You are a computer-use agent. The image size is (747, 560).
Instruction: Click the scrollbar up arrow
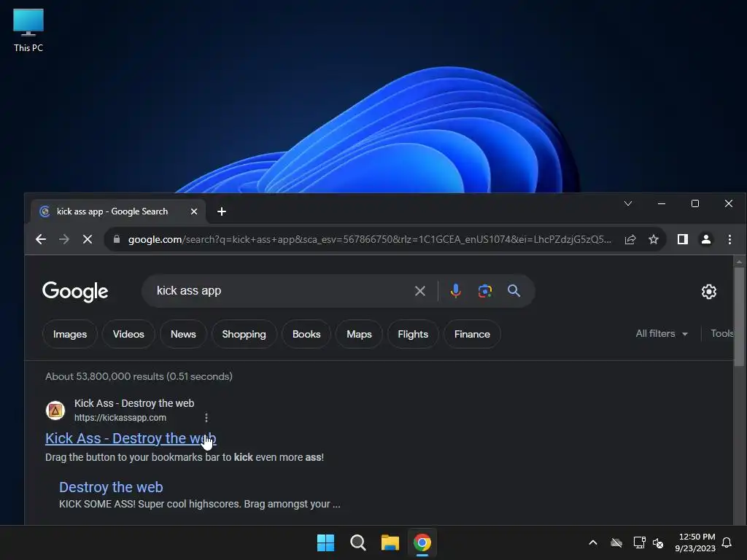click(739, 262)
